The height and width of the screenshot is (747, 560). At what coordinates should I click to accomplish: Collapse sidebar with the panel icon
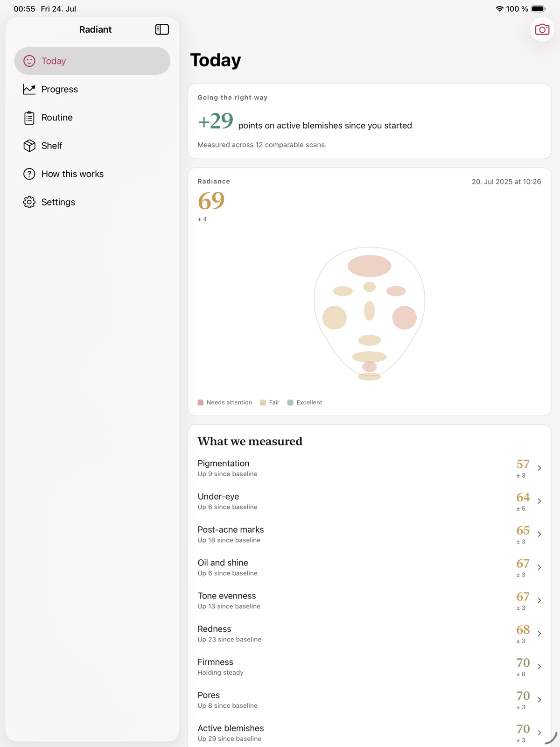tap(162, 29)
